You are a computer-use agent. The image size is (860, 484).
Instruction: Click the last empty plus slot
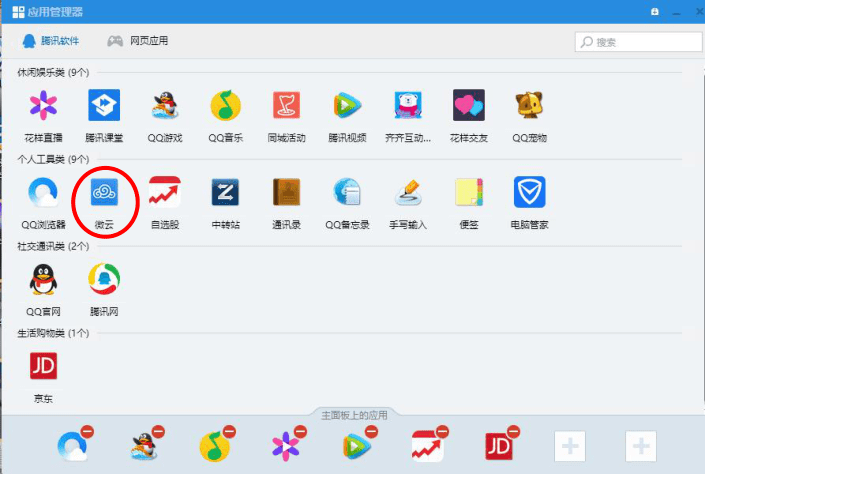(x=641, y=446)
